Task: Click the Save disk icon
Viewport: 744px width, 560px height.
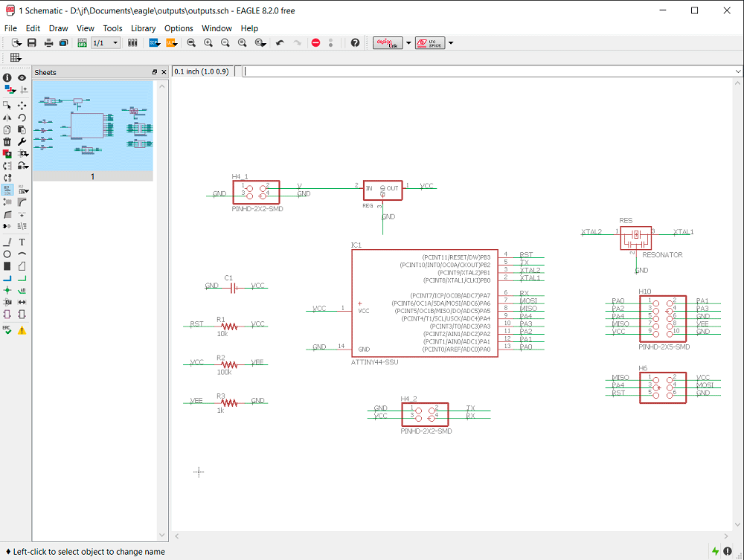Action: pos(32,42)
